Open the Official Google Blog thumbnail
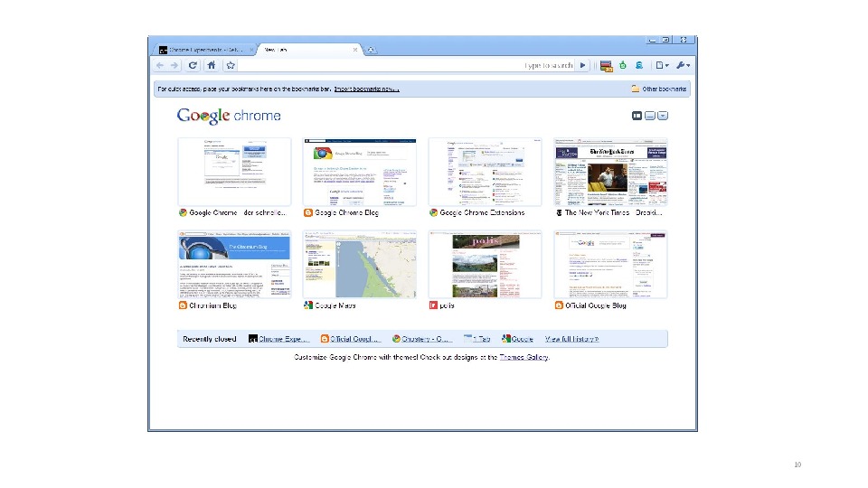868x488 pixels. point(610,265)
